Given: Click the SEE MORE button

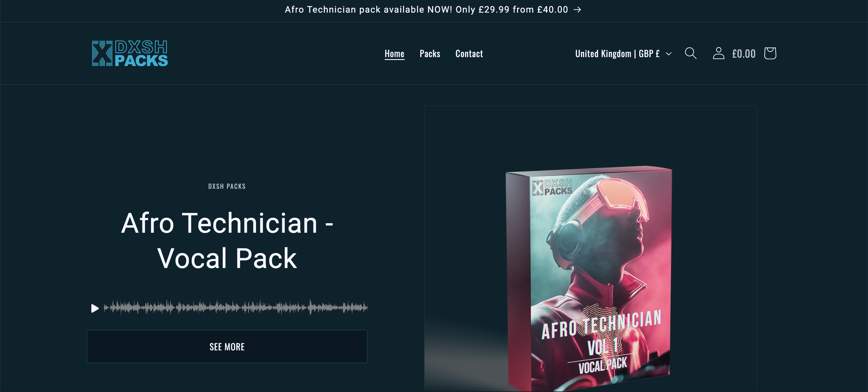Looking at the screenshot, I should tap(227, 347).
